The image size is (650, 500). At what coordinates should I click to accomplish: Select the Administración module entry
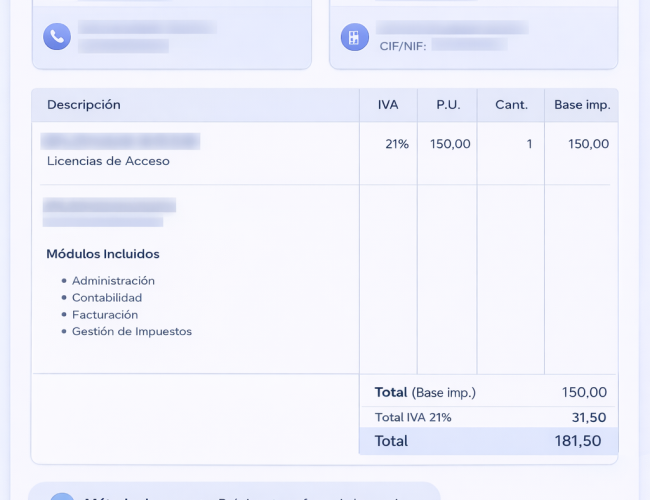(x=113, y=281)
